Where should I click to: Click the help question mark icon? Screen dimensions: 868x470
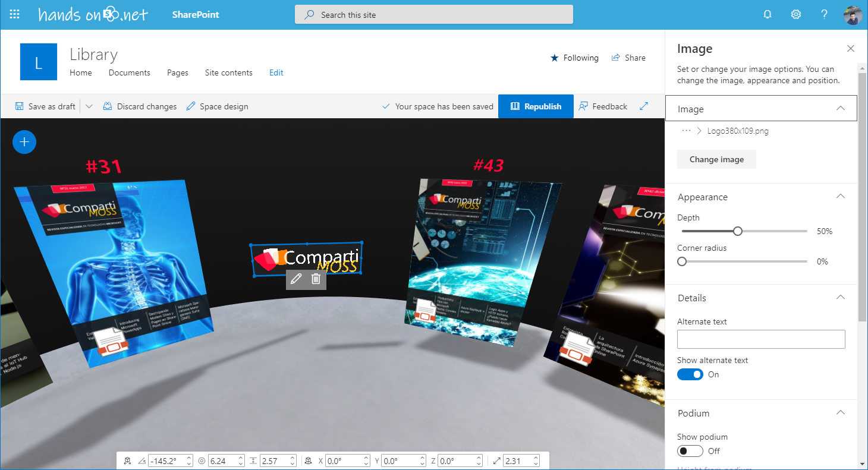tap(825, 15)
